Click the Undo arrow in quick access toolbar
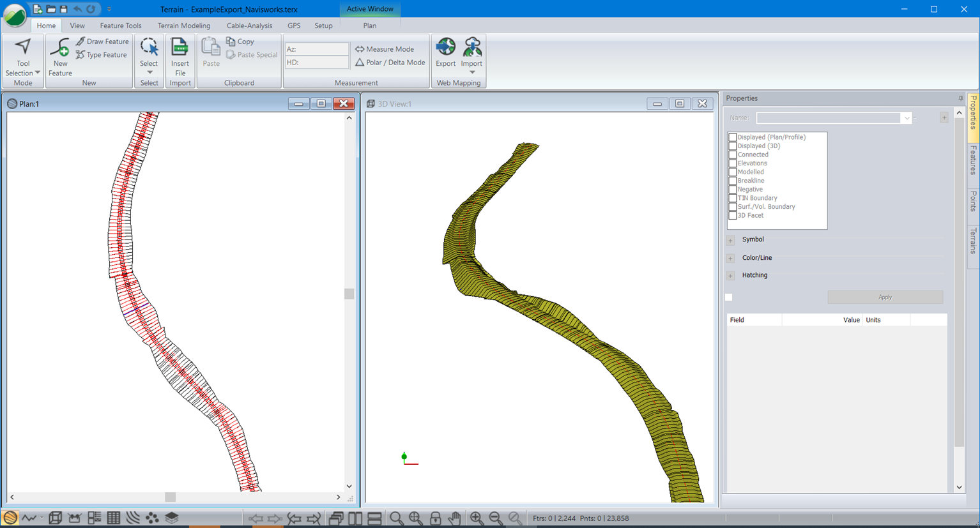The width and height of the screenshot is (980, 528). tap(77, 9)
